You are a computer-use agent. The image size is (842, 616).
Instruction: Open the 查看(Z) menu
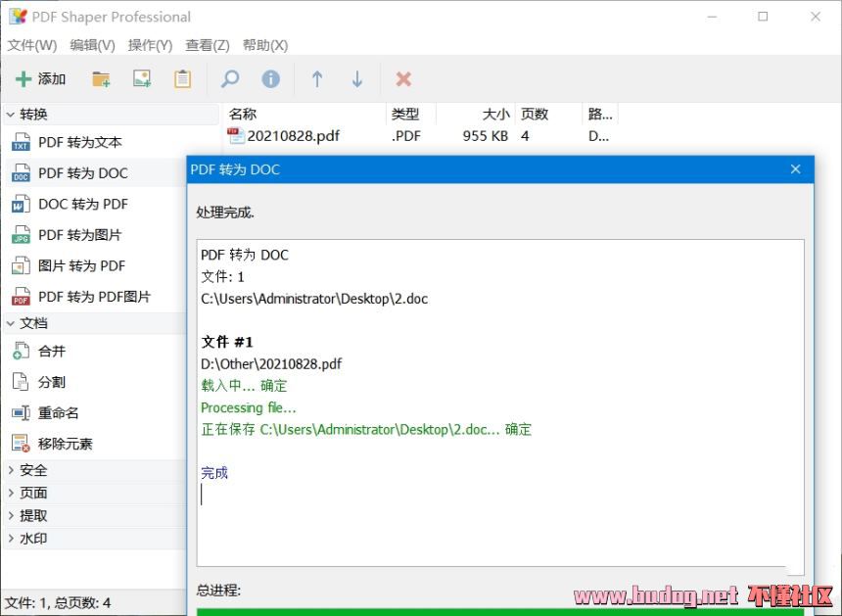pos(208,45)
